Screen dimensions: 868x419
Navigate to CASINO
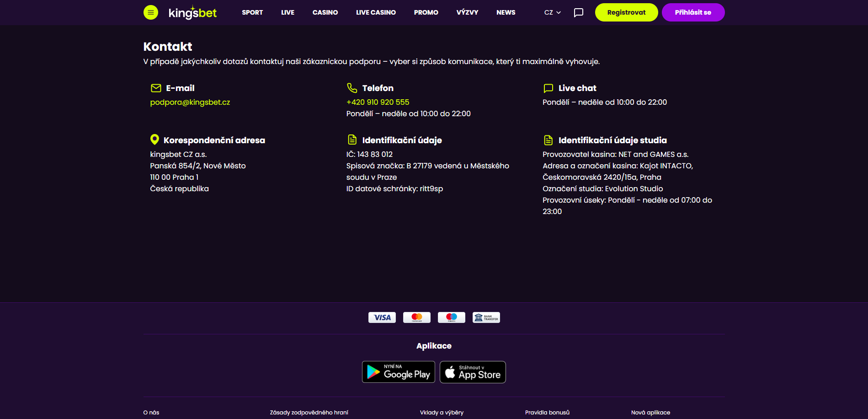[x=325, y=12]
